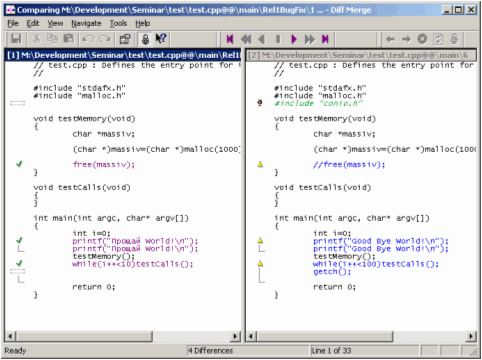Open the Navigate menu
The width and height of the screenshot is (482, 360).
[x=86, y=23]
